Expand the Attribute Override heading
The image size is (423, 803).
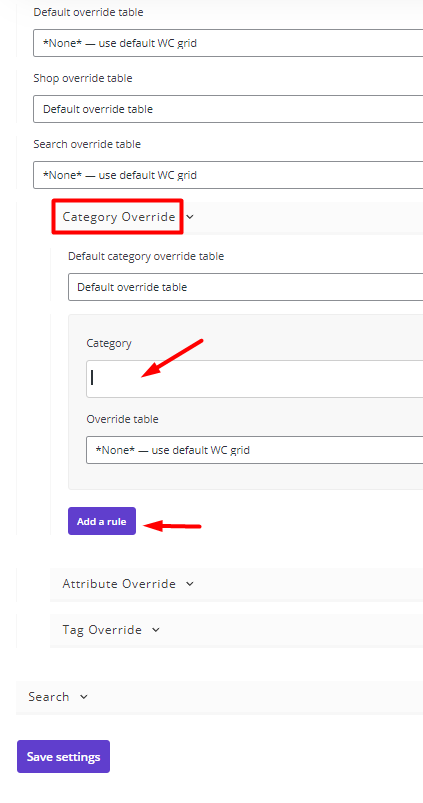119,584
